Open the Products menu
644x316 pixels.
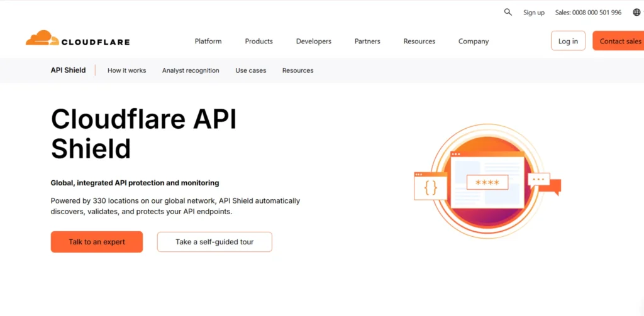point(258,41)
